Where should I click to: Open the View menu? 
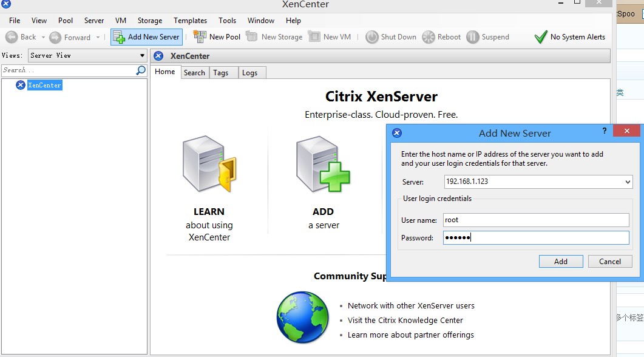coord(39,21)
